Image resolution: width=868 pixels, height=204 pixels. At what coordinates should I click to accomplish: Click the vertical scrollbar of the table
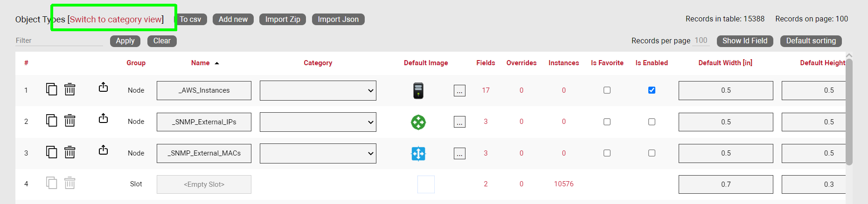pos(849,112)
